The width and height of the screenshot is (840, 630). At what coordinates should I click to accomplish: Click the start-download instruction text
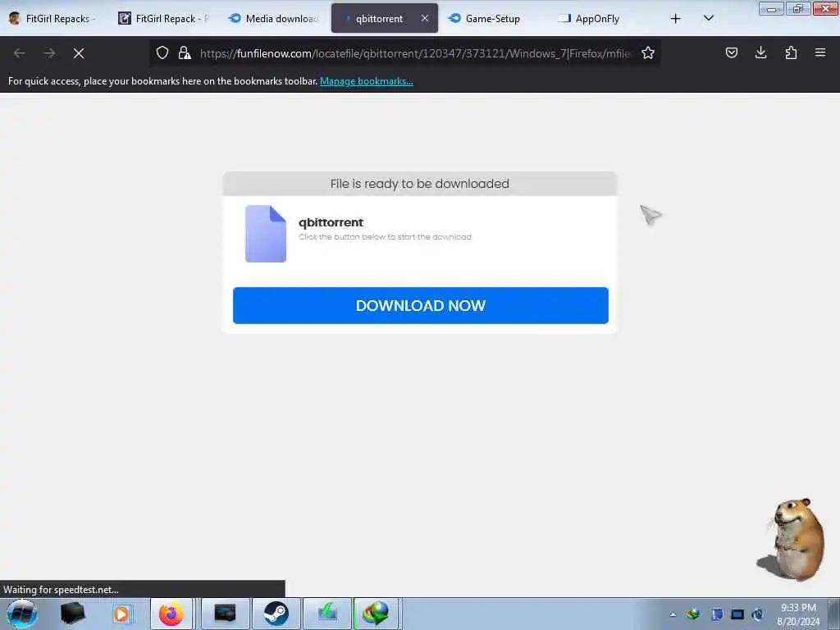(x=386, y=237)
